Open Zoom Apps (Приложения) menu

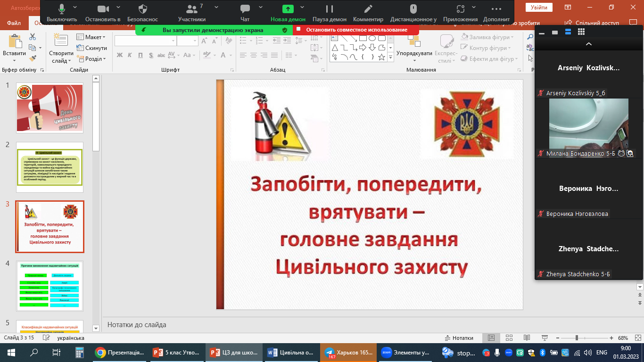pos(461,12)
